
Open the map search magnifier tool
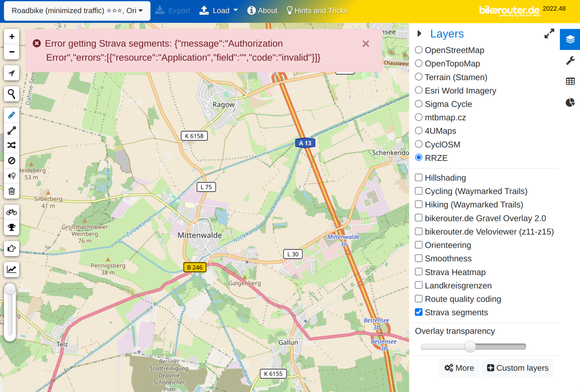(12, 94)
